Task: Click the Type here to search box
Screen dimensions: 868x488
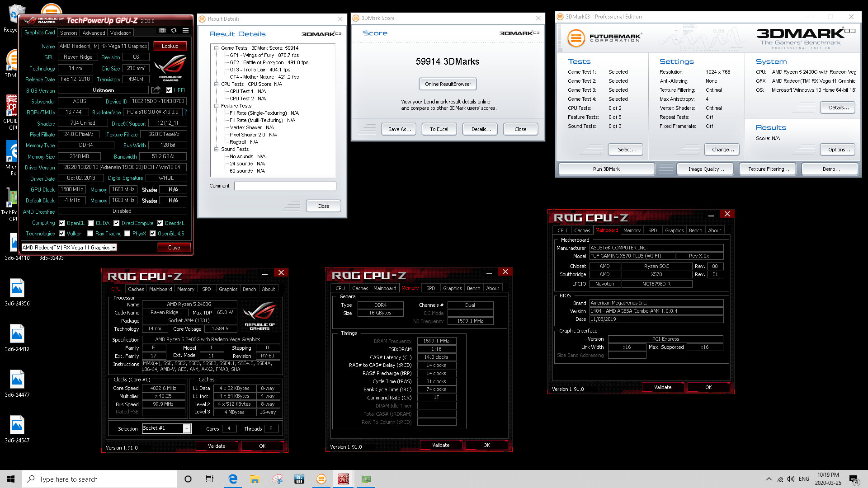Action: pyautogui.click(x=99, y=479)
